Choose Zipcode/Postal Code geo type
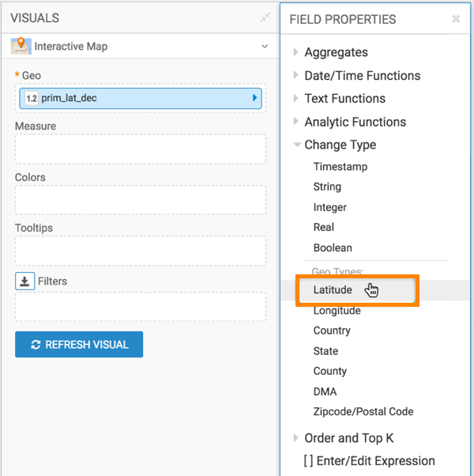The width and height of the screenshot is (474, 476). pyautogui.click(x=363, y=411)
